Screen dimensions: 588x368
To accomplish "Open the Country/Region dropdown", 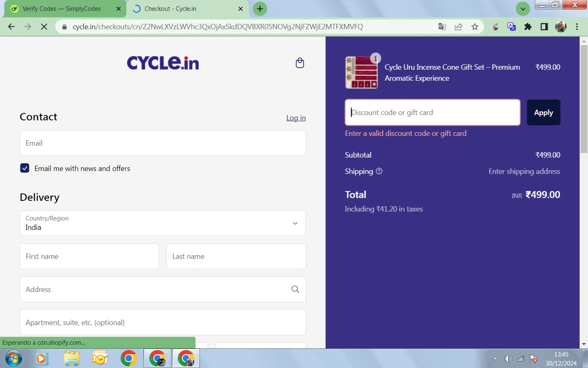I will 163,223.
